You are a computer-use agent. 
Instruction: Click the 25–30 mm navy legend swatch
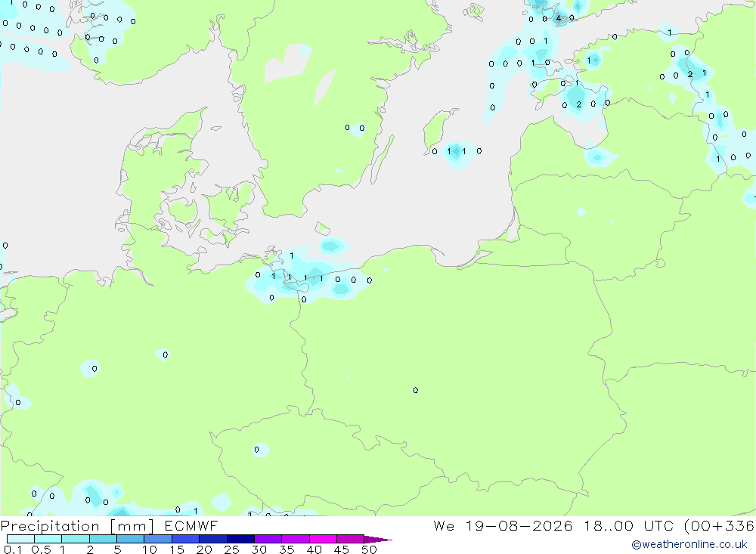(240, 539)
